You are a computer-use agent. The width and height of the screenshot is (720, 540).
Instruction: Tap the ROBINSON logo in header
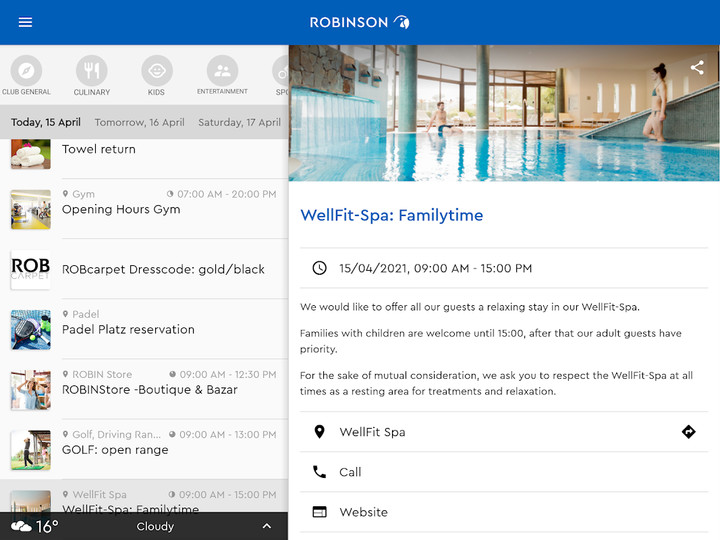(360, 22)
